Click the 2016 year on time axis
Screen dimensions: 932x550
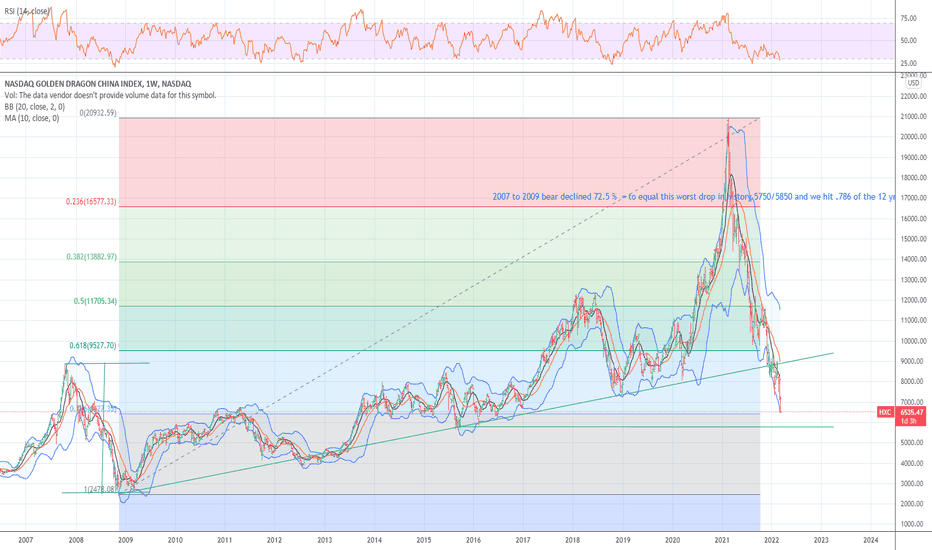click(474, 540)
